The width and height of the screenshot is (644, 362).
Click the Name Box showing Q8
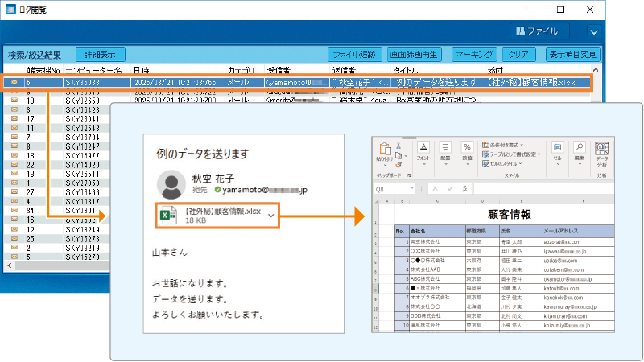[394, 189]
